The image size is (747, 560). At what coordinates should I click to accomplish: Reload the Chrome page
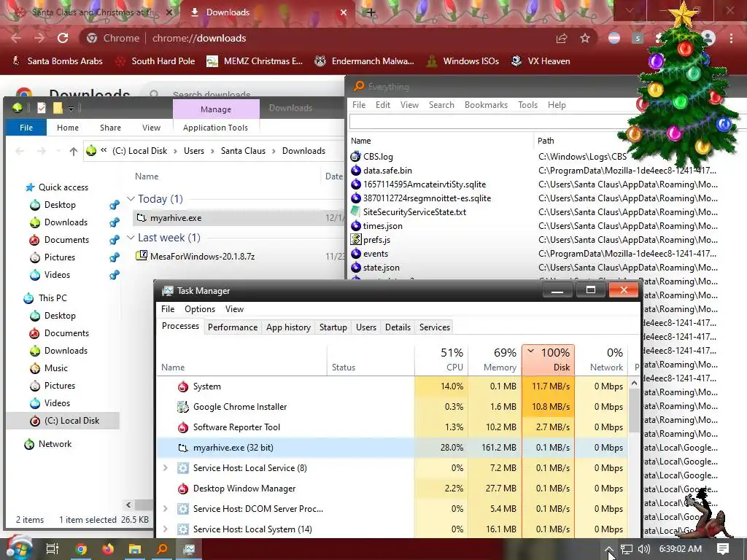click(x=63, y=38)
